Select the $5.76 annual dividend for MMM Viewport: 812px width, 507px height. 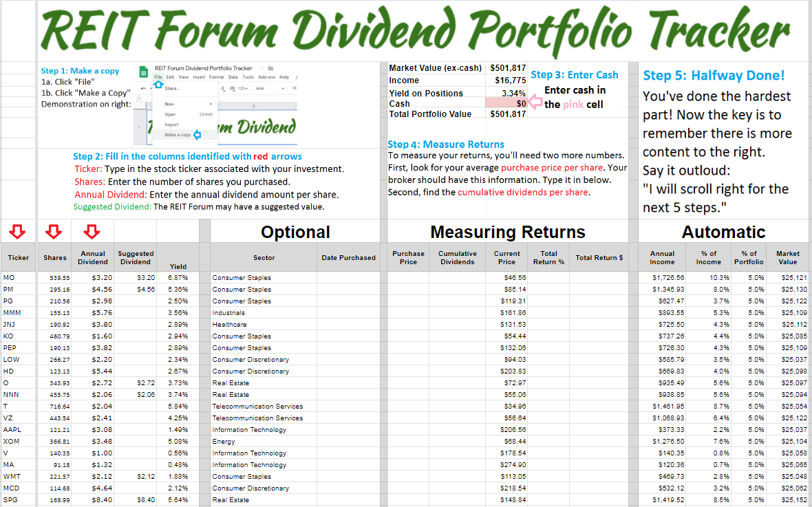click(93, 313)
